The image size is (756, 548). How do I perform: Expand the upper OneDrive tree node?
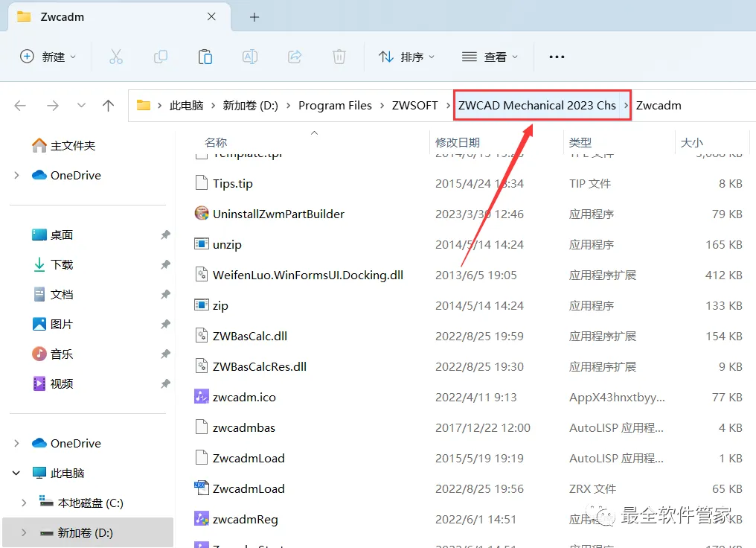click(17, 175)
